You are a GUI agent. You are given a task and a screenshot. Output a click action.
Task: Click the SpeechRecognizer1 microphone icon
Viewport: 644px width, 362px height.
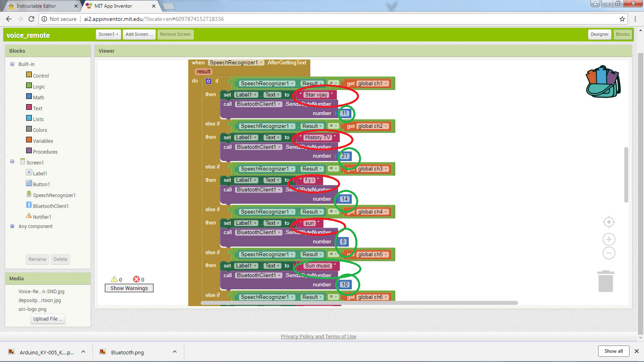29,194
